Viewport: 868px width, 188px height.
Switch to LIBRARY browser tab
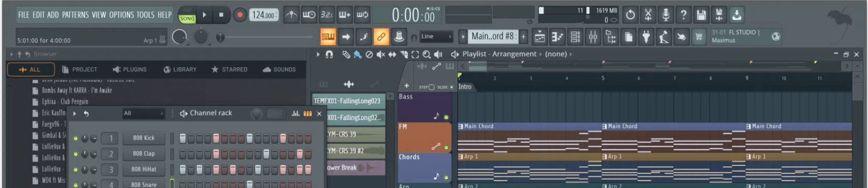point(180,70)
